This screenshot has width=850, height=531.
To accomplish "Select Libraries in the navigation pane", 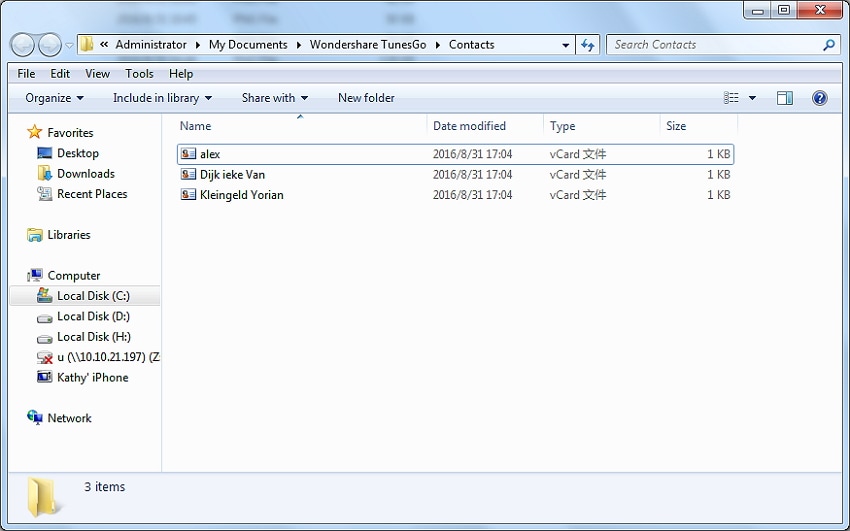I will click(69, 235).
